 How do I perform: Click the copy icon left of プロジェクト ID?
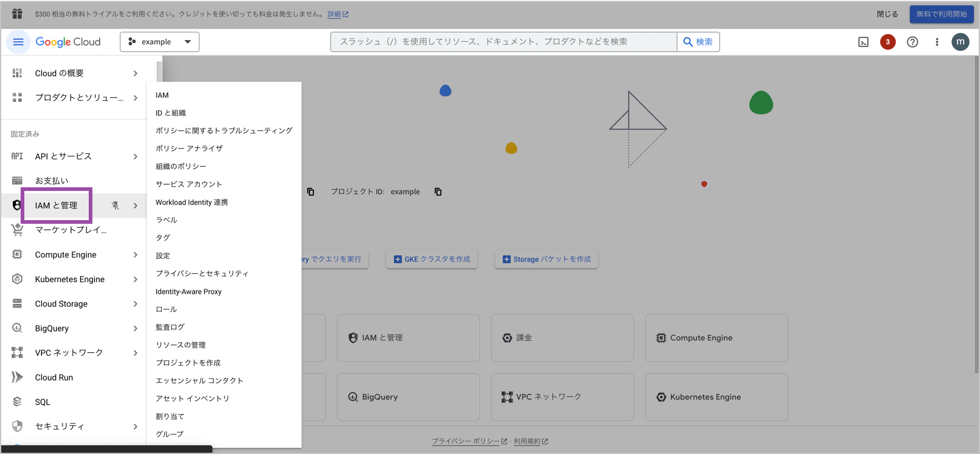(311, 192)
